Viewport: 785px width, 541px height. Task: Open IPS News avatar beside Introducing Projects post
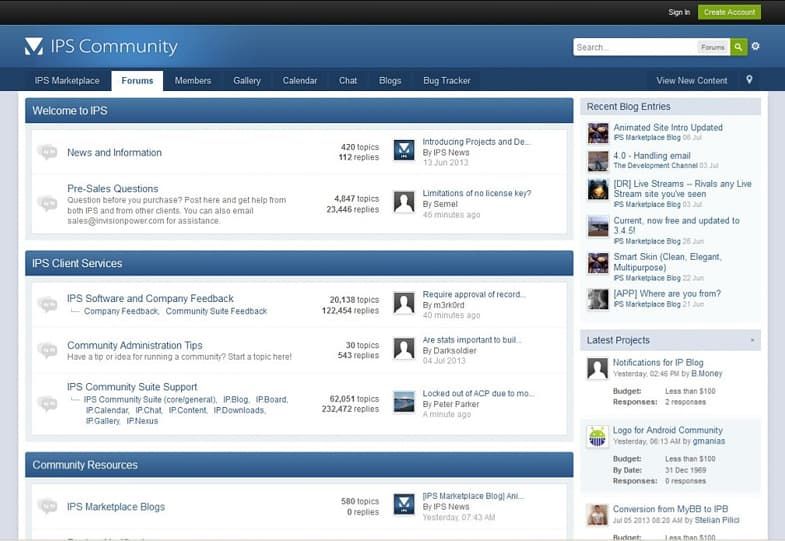404,150
